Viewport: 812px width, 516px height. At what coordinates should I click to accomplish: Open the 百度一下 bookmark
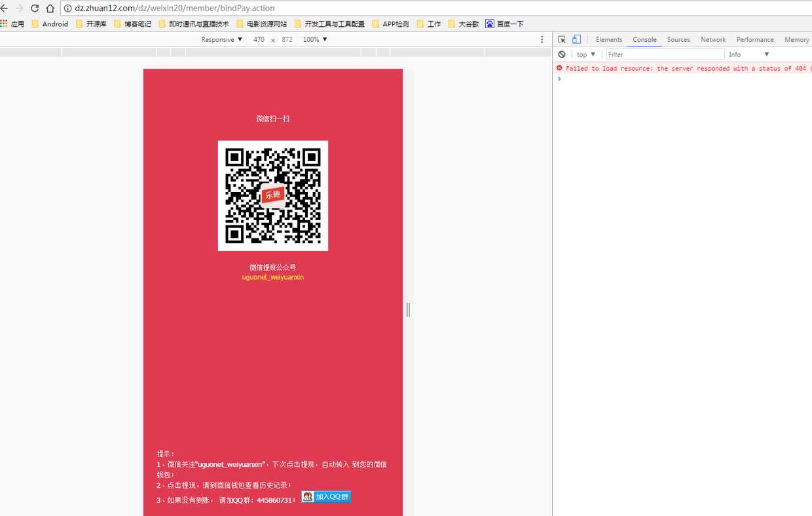point(504,24)
